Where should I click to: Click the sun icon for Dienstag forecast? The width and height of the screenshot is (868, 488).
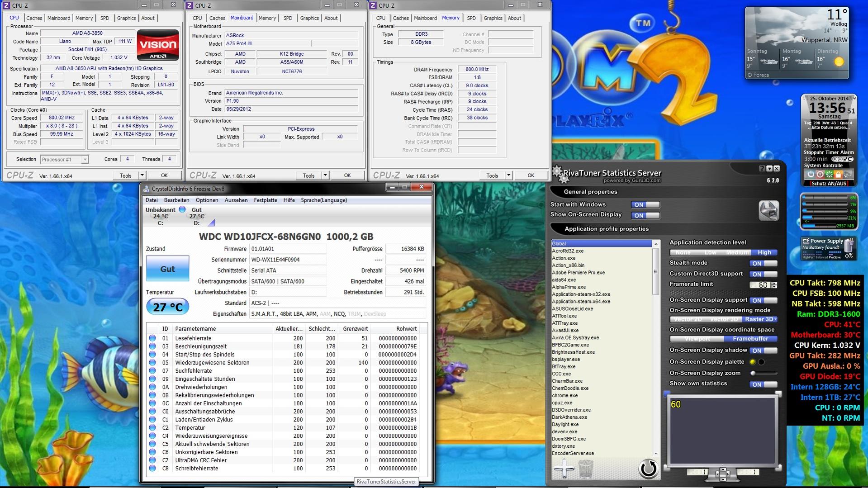(839, 62)
